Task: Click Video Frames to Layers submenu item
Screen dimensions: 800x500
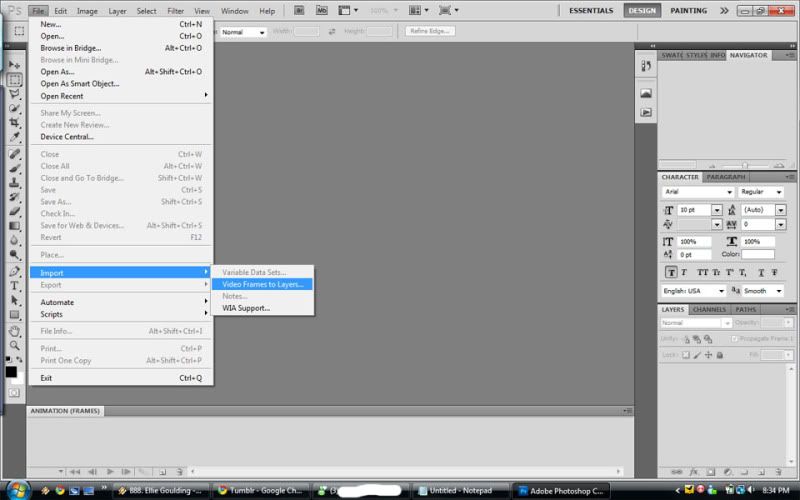Action: (262, 284)
